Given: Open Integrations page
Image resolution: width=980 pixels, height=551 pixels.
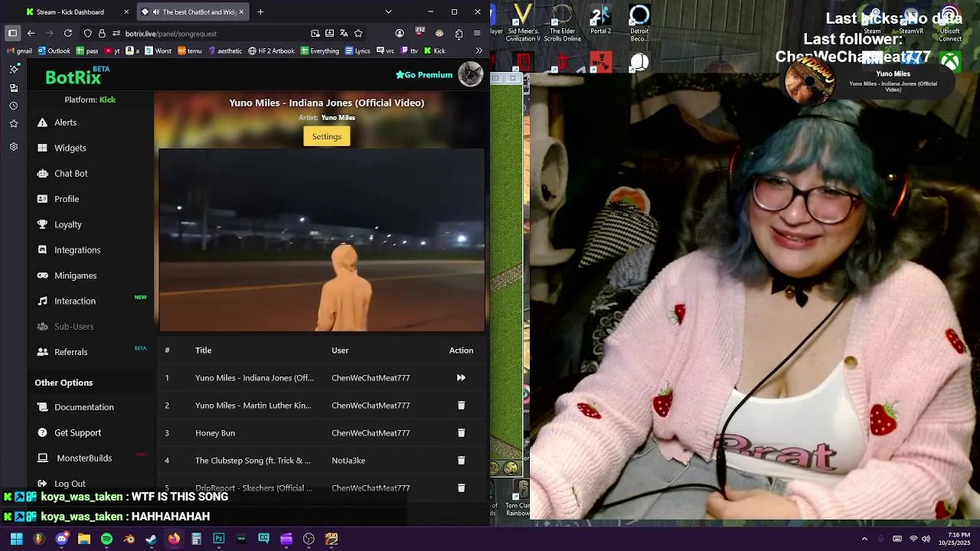Looking at the screenshot, I should [77, 249].
